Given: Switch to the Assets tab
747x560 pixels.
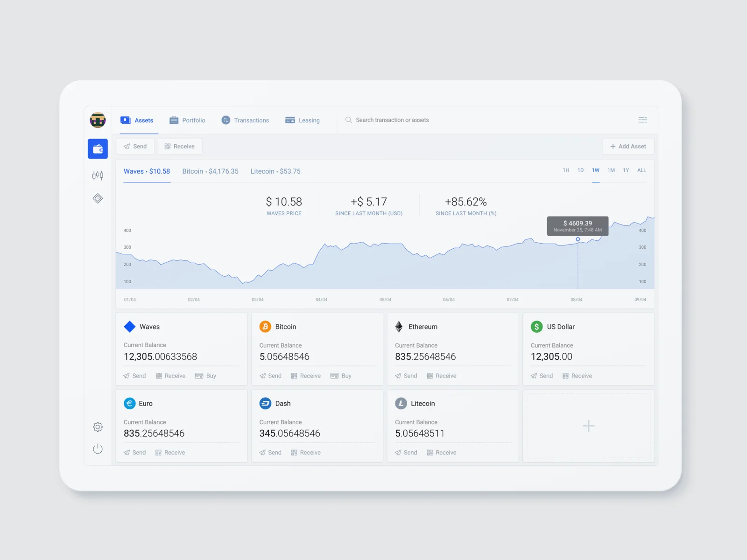Looking at the screenshot, I should click(x=137, y=120).
